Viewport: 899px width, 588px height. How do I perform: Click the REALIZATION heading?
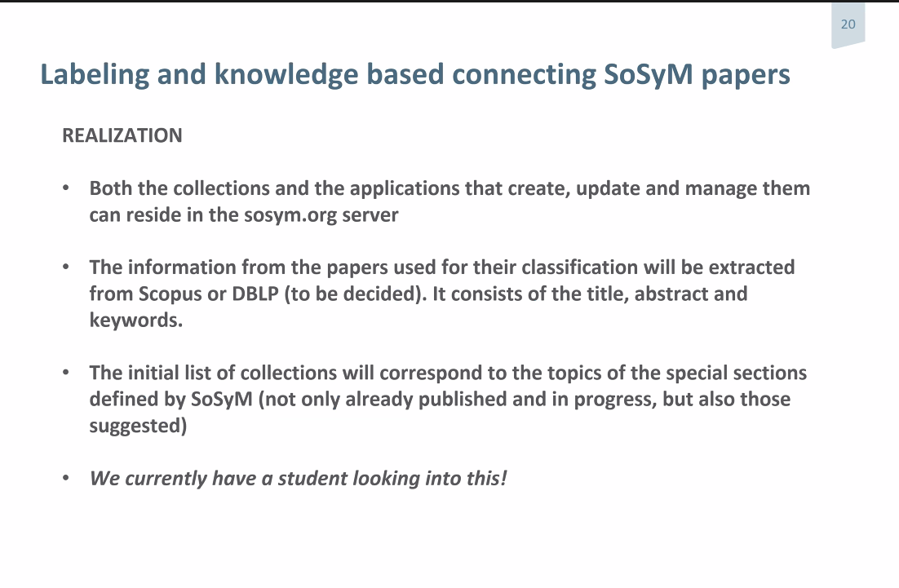[x=122, y=136]
